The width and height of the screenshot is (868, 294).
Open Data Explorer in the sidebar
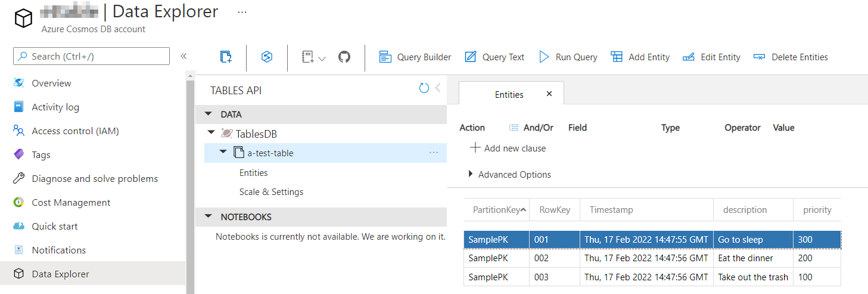pos(93,274)
